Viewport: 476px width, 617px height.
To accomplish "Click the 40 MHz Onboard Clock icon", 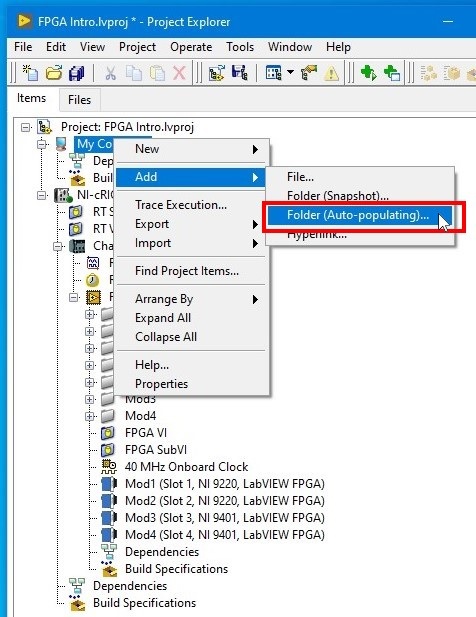I will pos(109,467).
